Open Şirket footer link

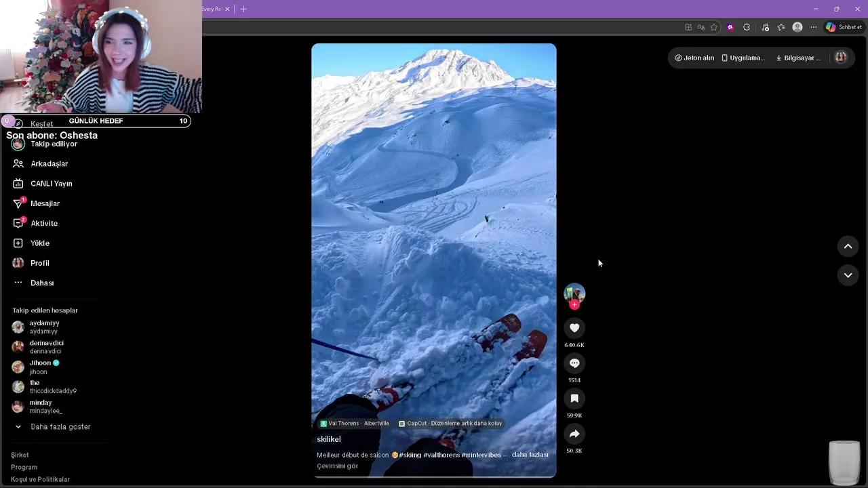pyautogui.click(x=20, y=455)
